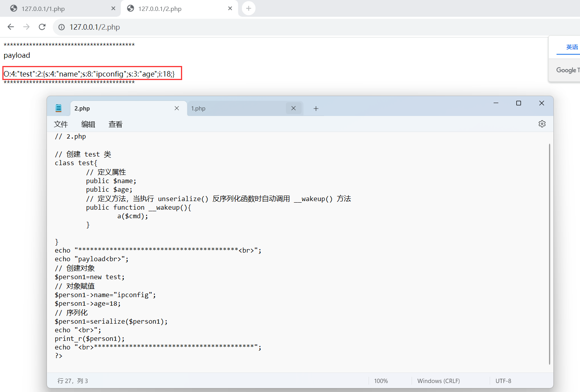Screen dimensions: 580x392
Task: Minimize the Notepad window
Action: coord(496,103)
